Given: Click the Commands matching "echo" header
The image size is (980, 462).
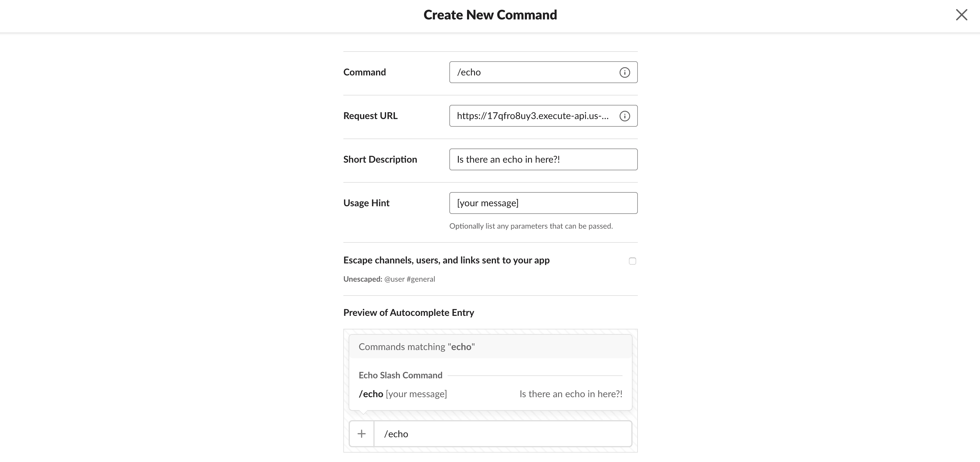Looking at the screenshot, I should tap(417, 347).
